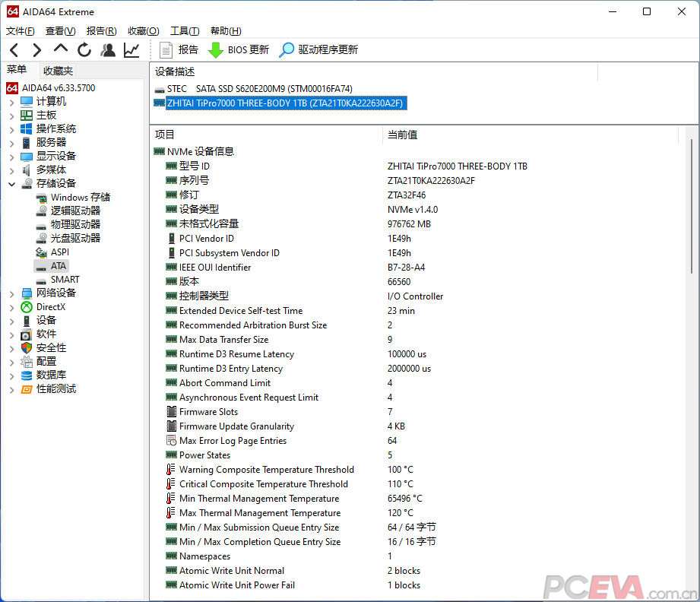
Task: Select the STEC SATA SSD device entry
Action: coord(262,88)
